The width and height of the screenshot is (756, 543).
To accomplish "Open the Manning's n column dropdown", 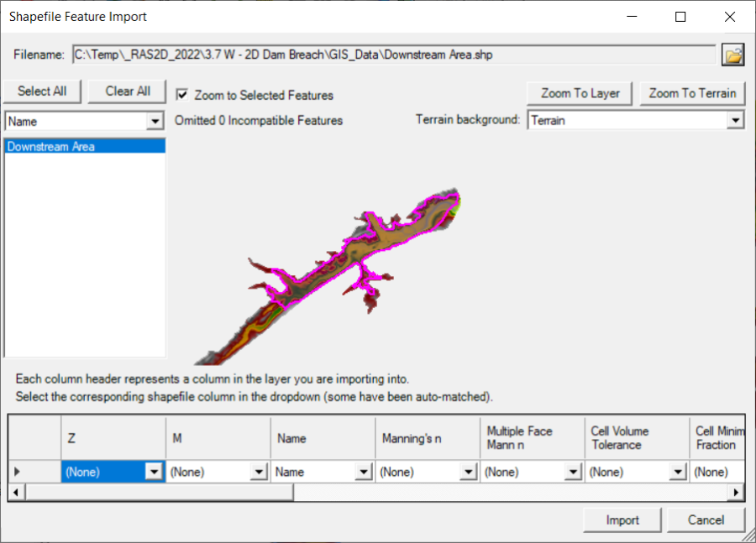I will (x=468, y=472).
